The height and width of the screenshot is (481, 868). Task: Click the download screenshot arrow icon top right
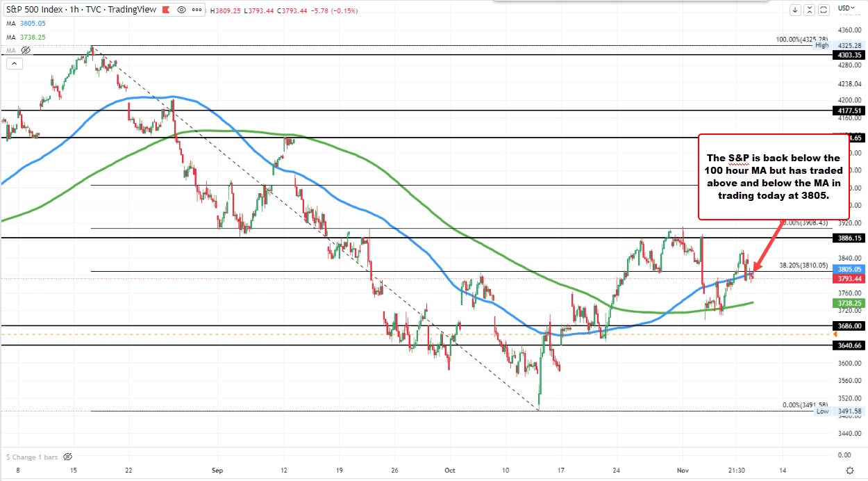coord(795,10)
